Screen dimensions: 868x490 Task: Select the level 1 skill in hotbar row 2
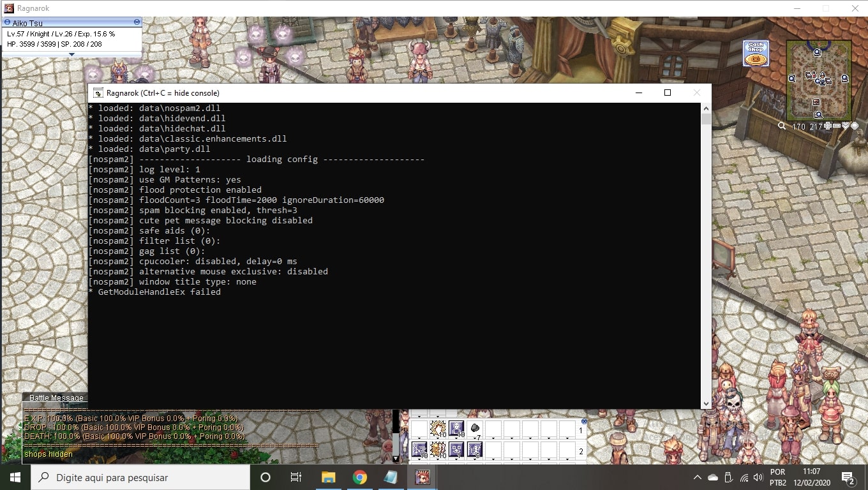coord(456,450)
